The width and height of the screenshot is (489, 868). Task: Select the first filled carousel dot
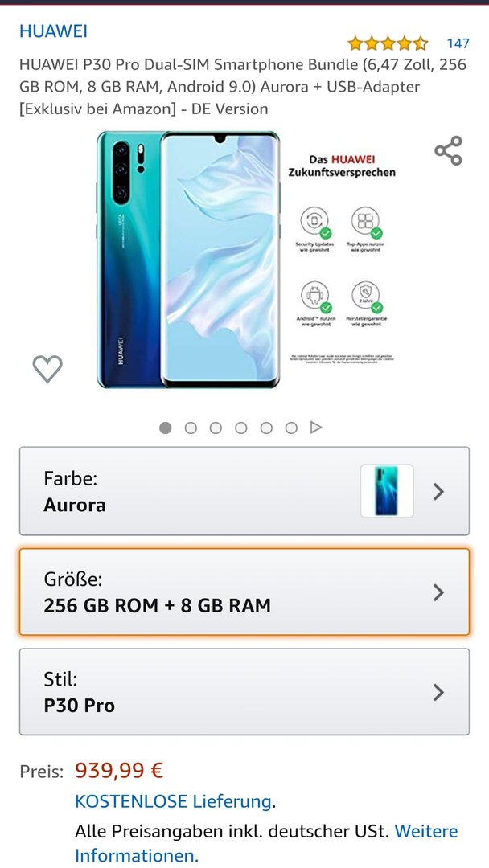click(x=165, y=428)
